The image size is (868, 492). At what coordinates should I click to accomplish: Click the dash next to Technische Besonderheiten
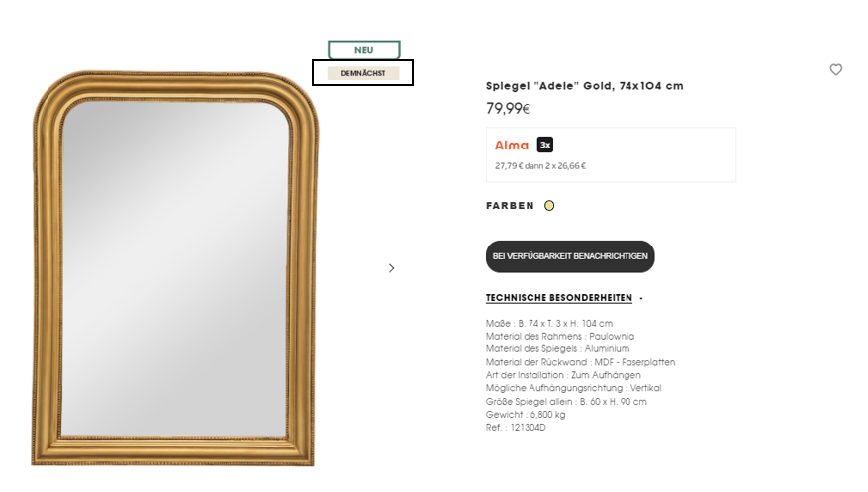(x=641, y=298)
